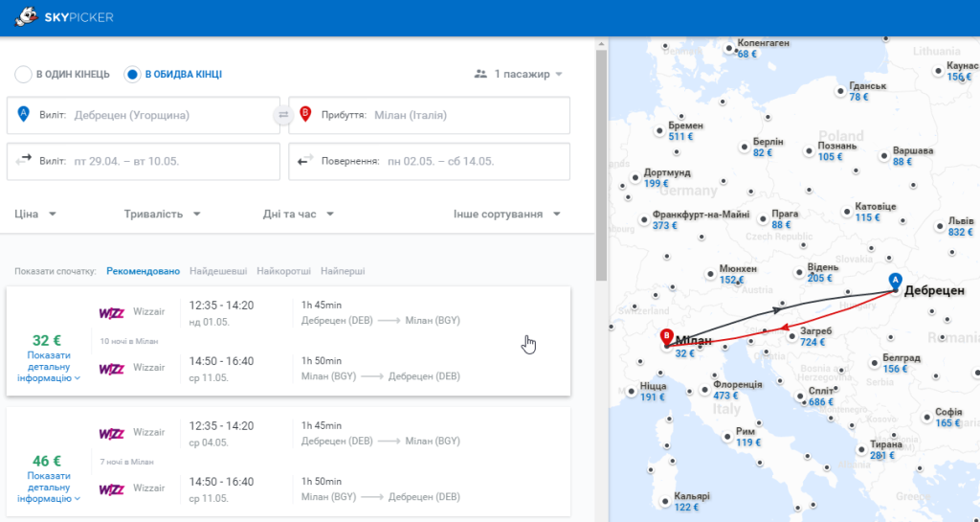Click Познань 105 € price on map
Screen dimensions: 980x522
[830, 156]
